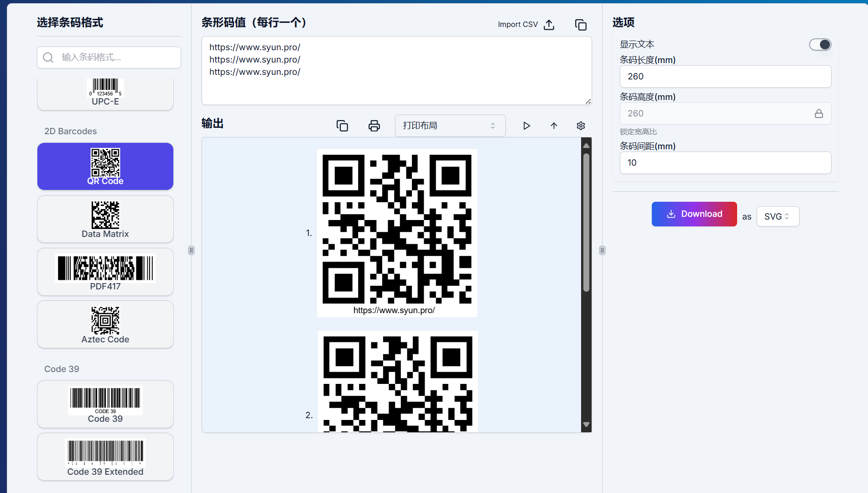Click the Import CSV upload icon
868x493 pixels.
click(x=549, y=25)
